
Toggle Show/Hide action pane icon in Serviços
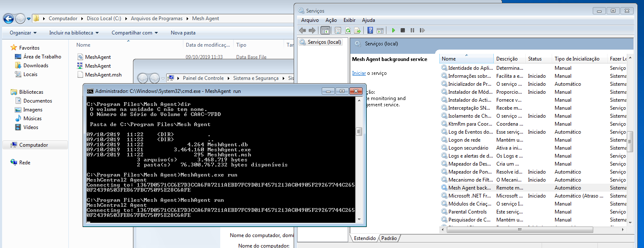380,30
